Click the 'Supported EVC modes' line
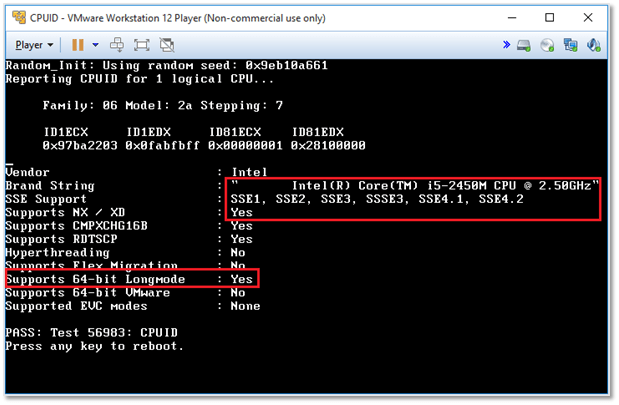 point(133,306)
